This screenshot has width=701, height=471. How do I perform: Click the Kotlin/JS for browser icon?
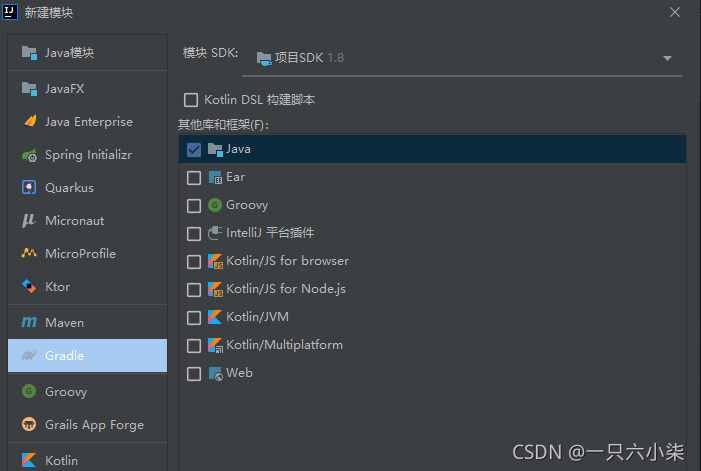tap(215, 261)
